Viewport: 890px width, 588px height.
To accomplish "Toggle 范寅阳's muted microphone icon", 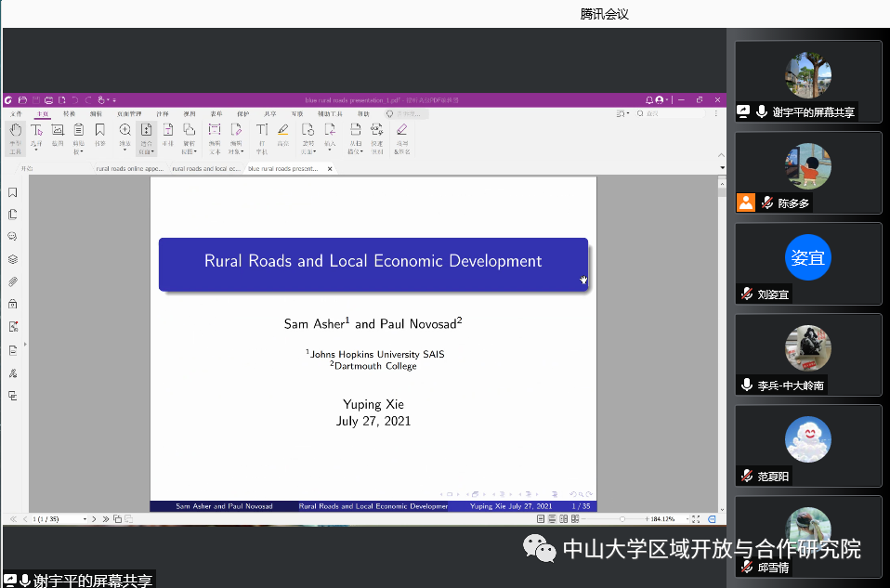I will coord(746,476).
